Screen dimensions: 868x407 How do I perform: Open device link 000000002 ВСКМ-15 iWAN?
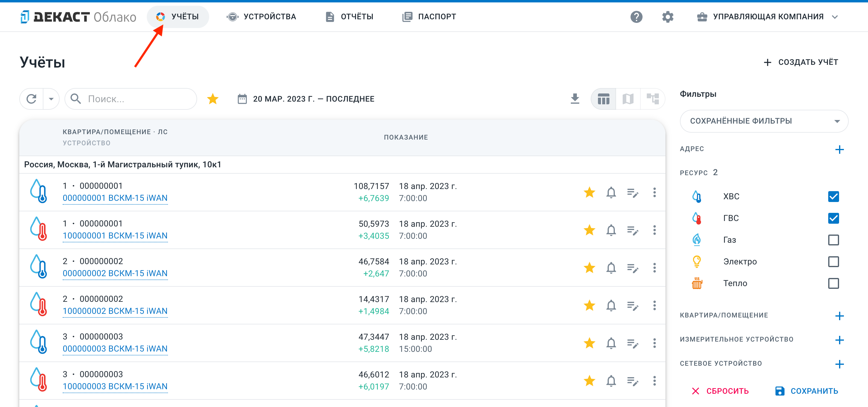click(x=115, y=273)
